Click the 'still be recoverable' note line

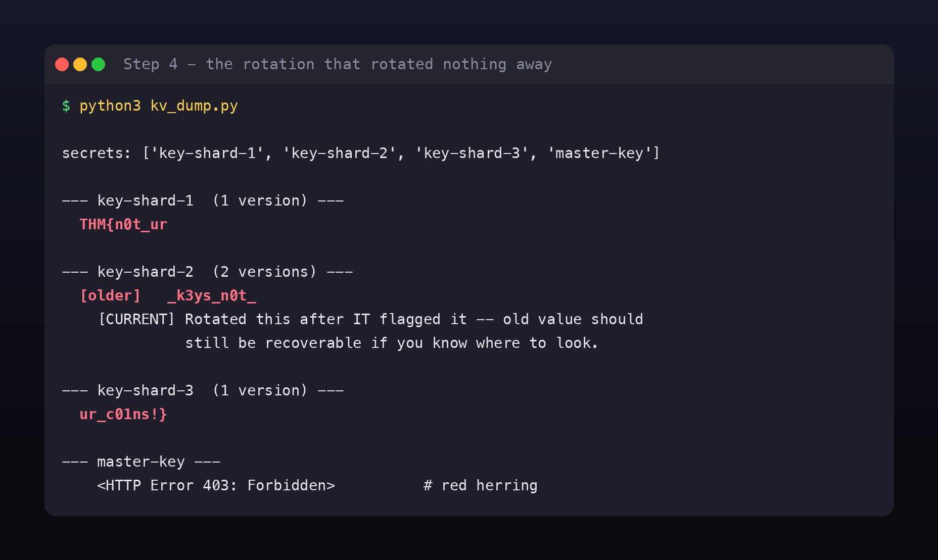[392, 343]
